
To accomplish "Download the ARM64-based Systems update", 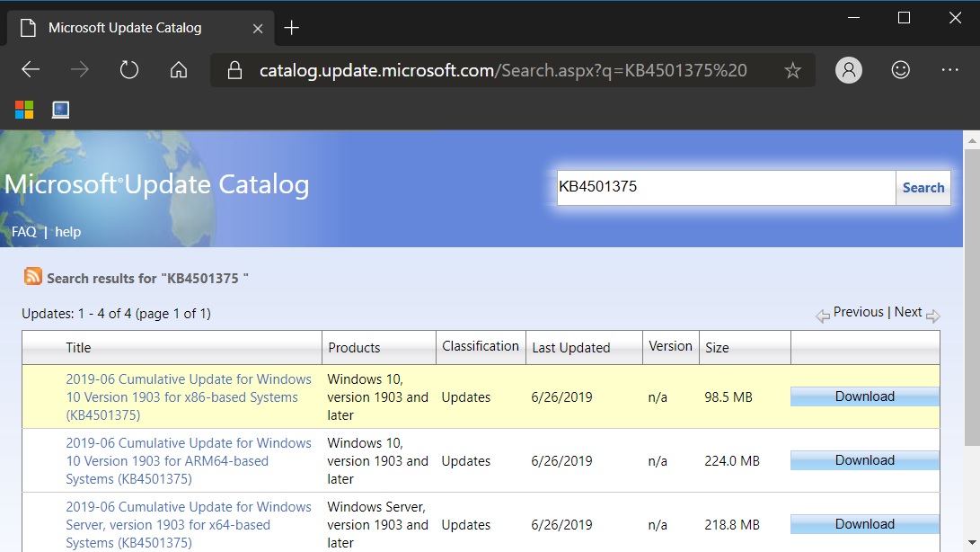I will point(864,460).
